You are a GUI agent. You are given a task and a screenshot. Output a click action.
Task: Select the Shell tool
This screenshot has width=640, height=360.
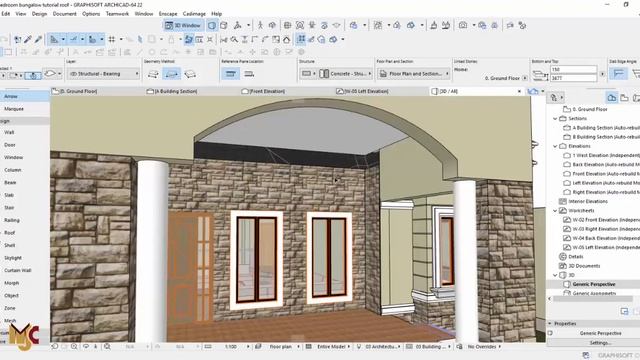point(24,245)
